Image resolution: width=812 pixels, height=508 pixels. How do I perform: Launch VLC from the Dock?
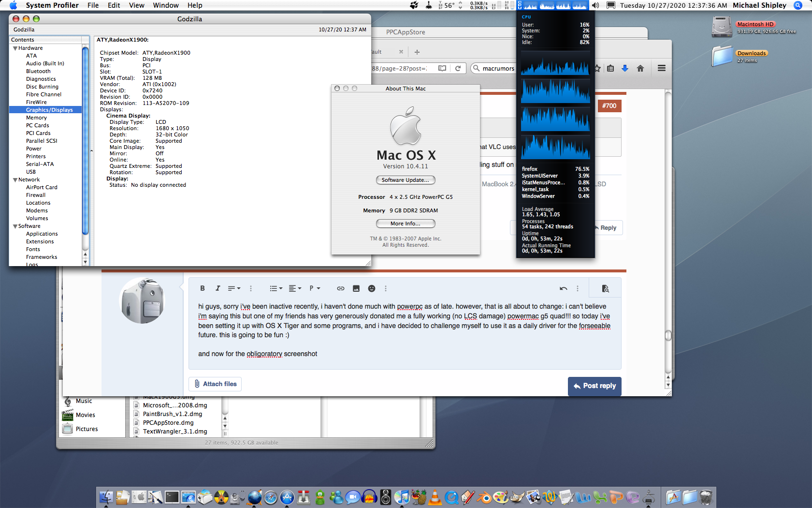(x=435, y=497)
